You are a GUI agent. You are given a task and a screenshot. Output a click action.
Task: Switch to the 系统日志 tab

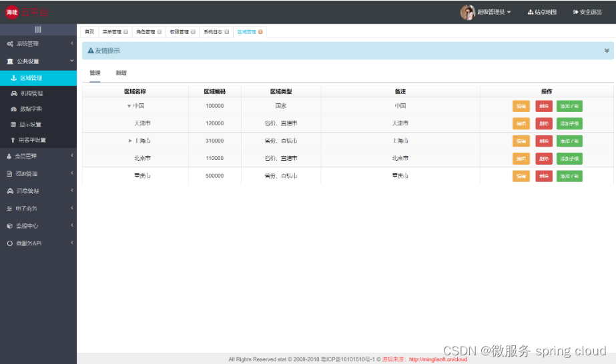(213, 32)
